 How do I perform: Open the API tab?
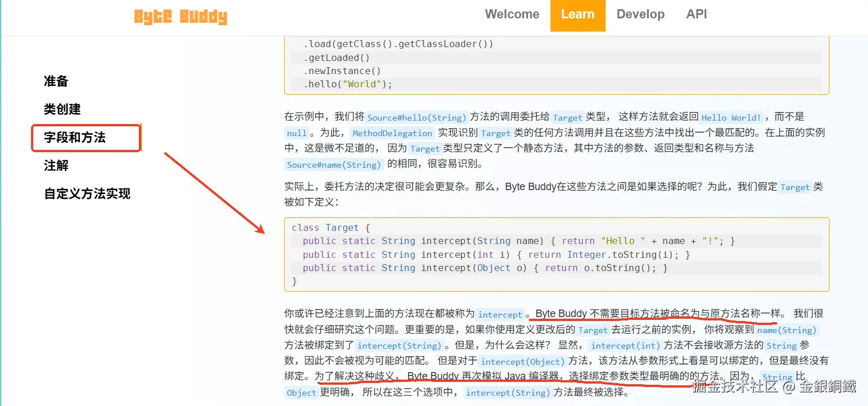696,14
